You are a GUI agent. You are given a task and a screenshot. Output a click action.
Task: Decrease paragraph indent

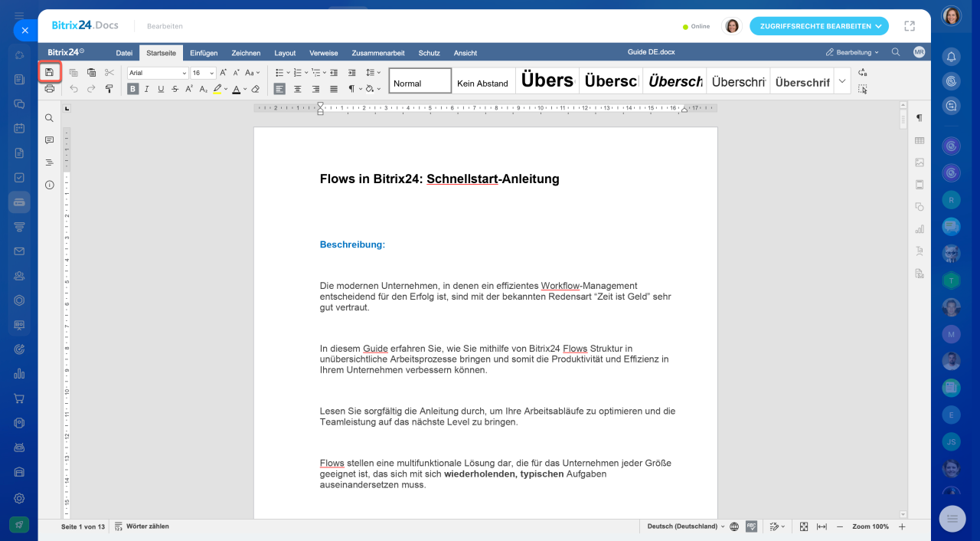pos(334,73)
